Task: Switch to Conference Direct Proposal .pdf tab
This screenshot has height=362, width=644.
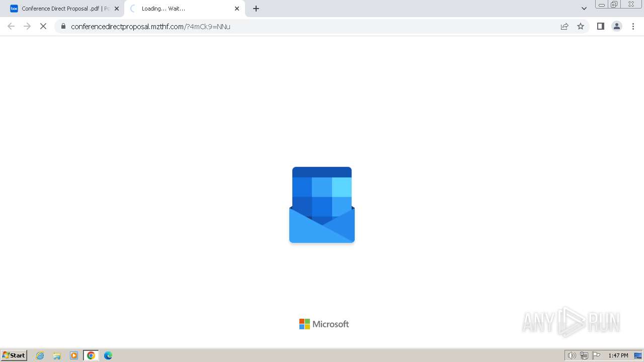Action: click(x=64, y=9)
